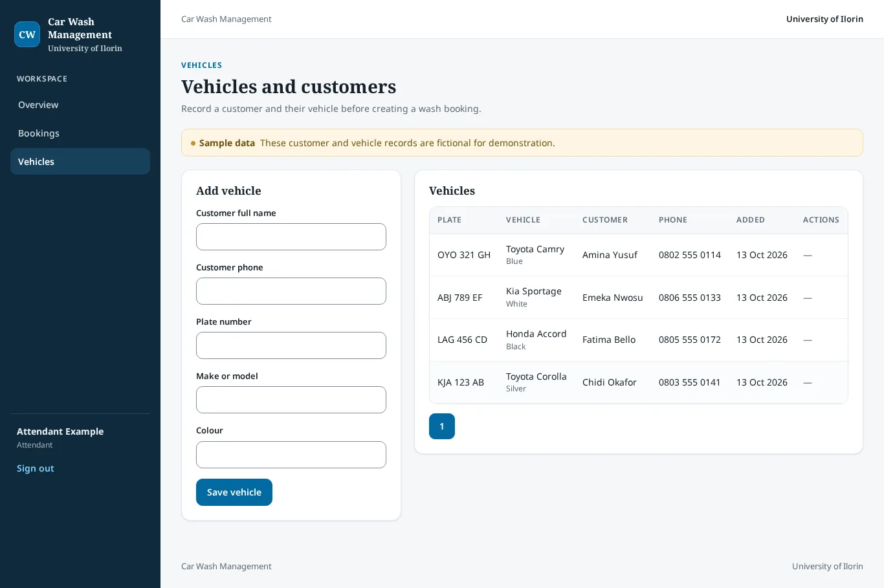This screenshot has height=588, width=884.
Task: Select plate ABJ 789 EF
Action: click(x=460, y=298)
